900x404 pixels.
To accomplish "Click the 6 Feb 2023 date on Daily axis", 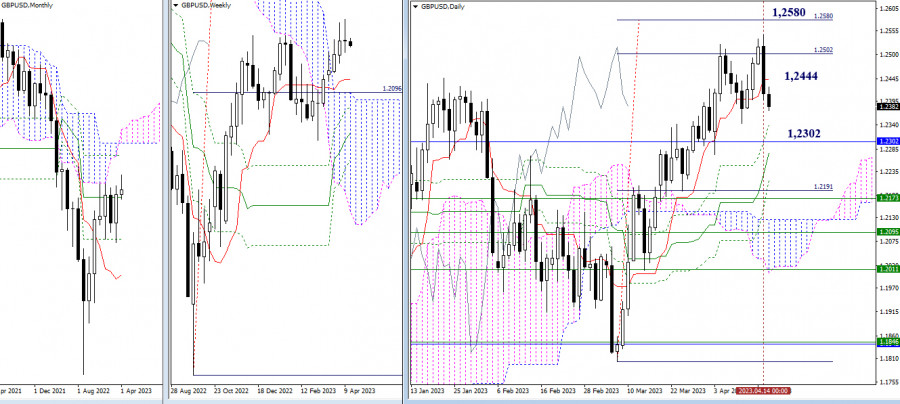I will [515, 391].
